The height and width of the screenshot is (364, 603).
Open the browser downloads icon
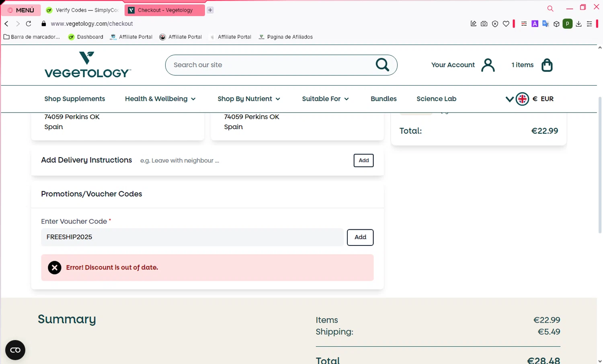coord(578,24)
